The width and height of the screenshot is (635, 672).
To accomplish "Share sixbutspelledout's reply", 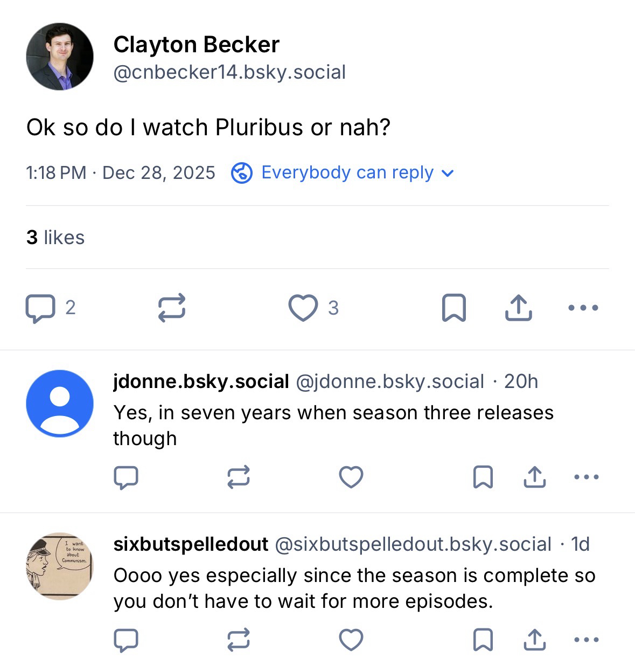I will coord(534,640).
